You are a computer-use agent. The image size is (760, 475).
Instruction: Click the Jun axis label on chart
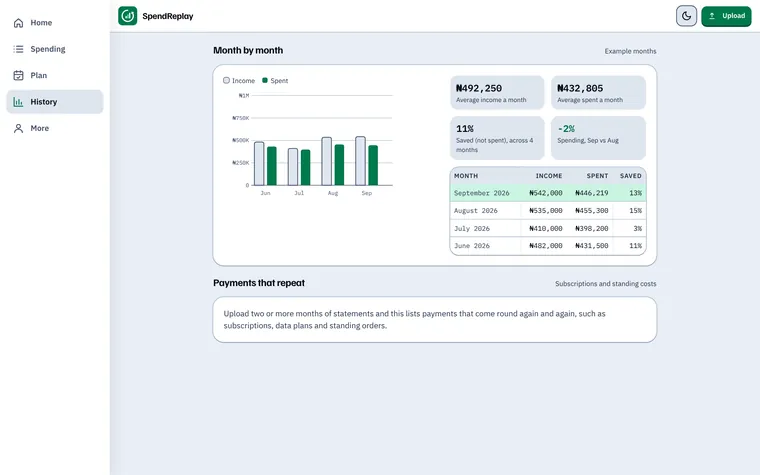point(266,193)
